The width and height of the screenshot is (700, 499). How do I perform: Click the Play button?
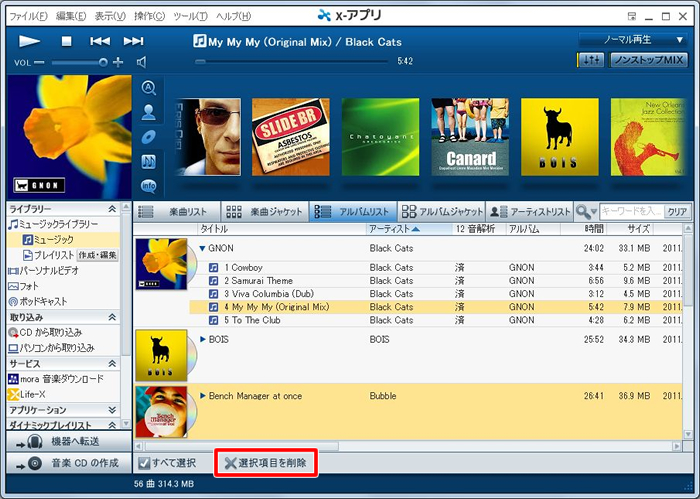(30, 41)
